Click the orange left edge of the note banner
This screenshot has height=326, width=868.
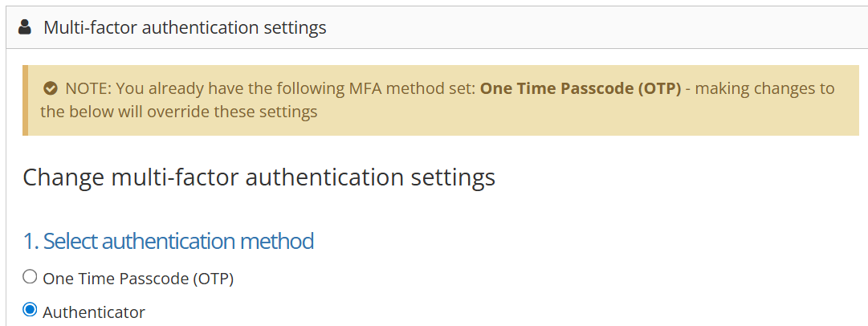26,100
